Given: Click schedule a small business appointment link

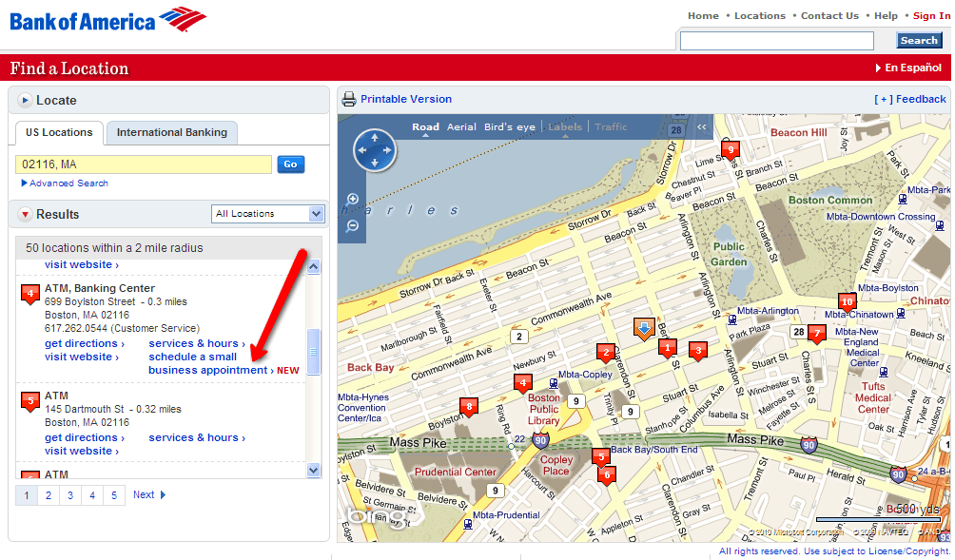Looking at the screenshot, I should click(206, 364).
